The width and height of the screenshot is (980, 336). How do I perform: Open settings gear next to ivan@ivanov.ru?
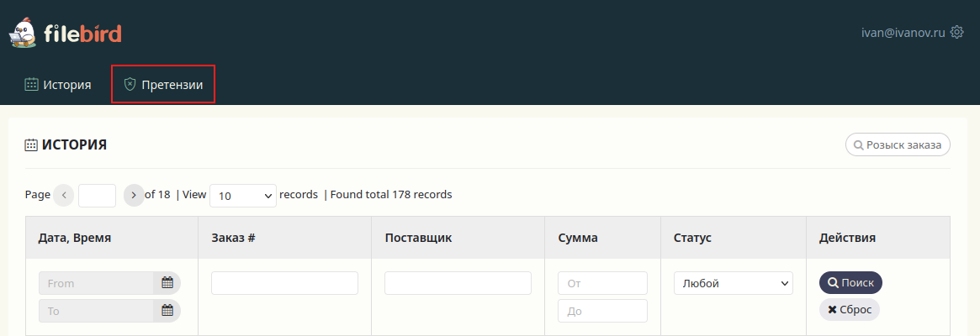pyautogui.click(x=956, y=33)
